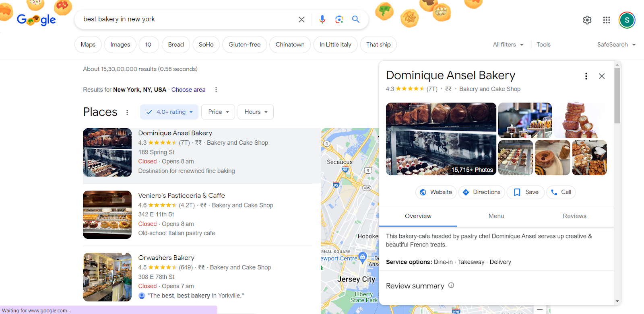Open Veniero's Pasticceria & Caffe listing

coord(182,195)
